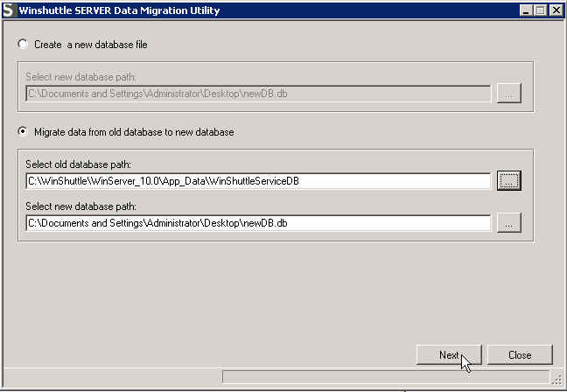Close the window with the X button
The image size is (567, 392).
click(556, 10)
